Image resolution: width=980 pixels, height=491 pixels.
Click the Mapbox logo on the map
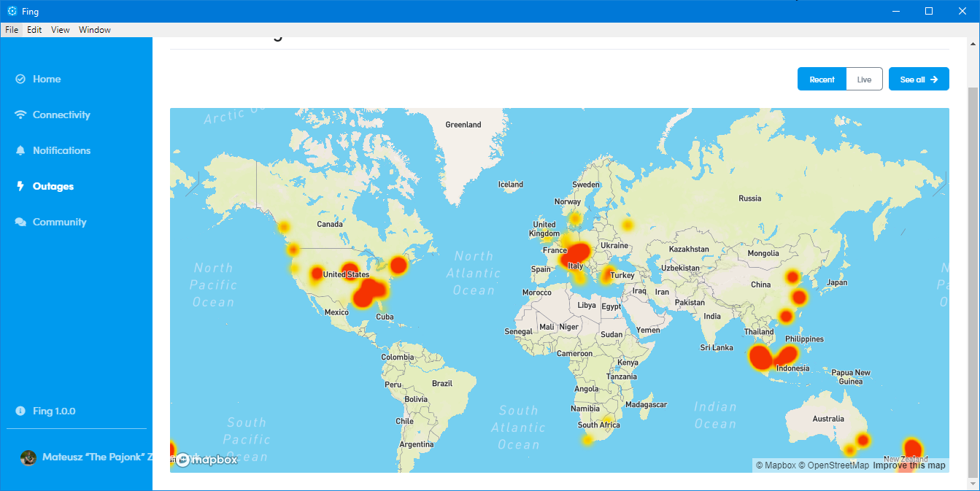(207, 460)
